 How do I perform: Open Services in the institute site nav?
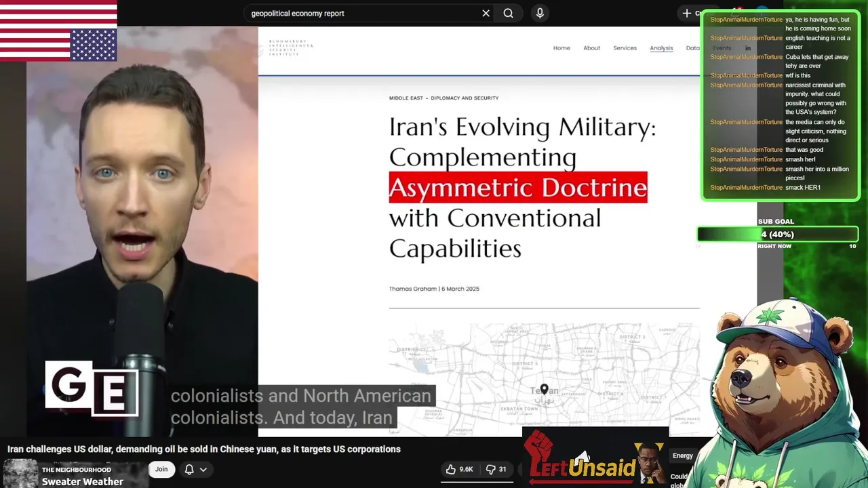click(625, 48)
